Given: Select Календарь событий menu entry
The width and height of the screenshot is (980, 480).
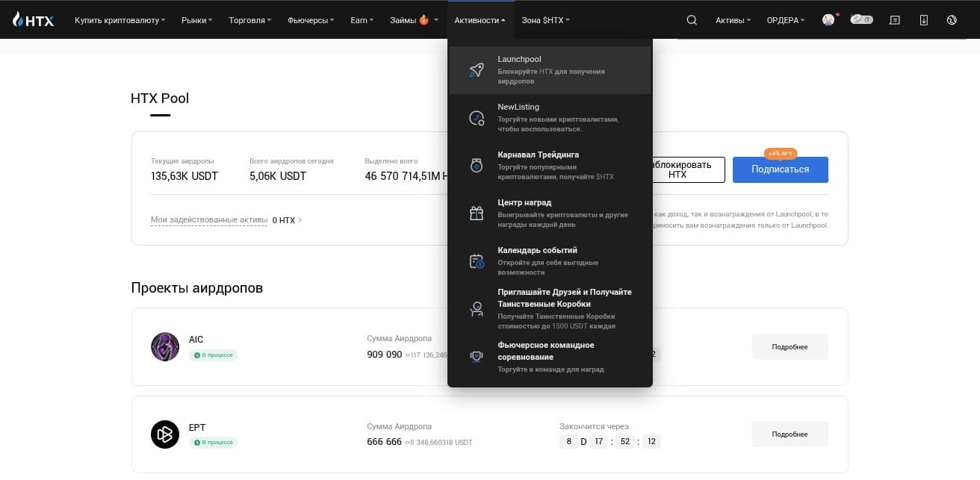Looking at the screenshot, I should (x=550, y=261).
